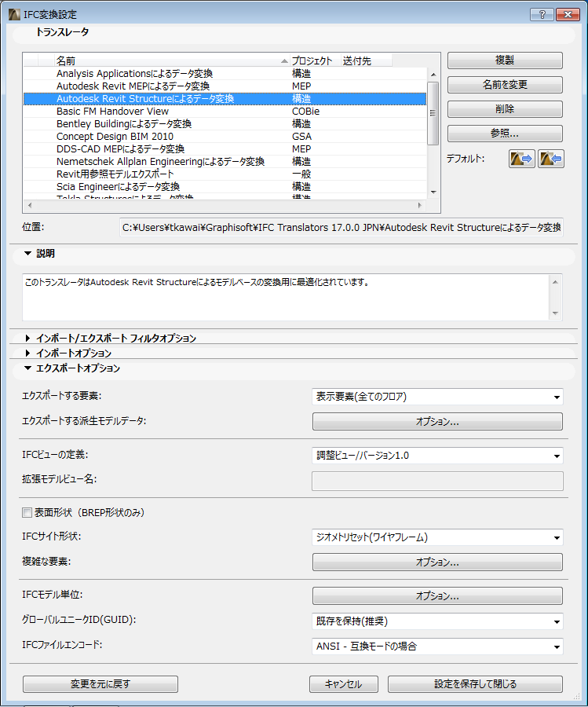Viewport: 588px width, 707px height.
Task: Open IFCファイルエンコード dropdown
Action: tap(437, 647)
